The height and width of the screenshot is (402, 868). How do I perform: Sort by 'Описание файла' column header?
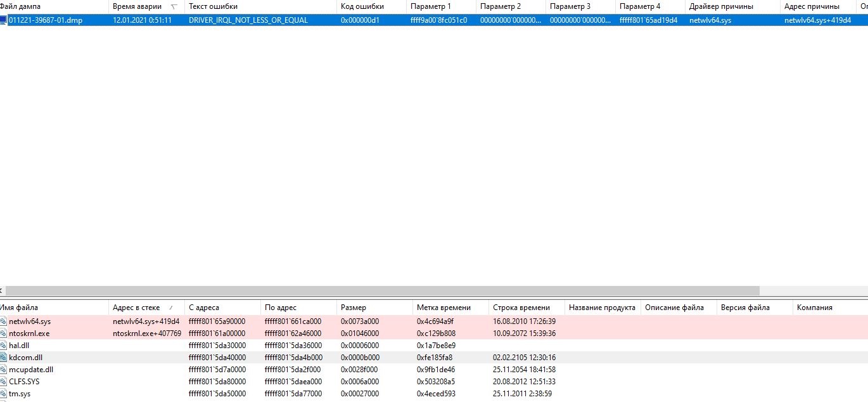(x=679, y=308)
